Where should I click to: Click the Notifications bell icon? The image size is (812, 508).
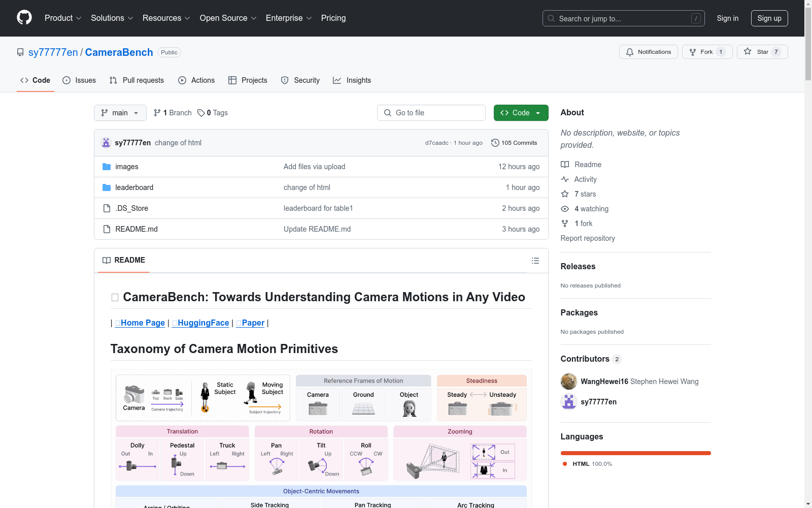pos(630,52)
